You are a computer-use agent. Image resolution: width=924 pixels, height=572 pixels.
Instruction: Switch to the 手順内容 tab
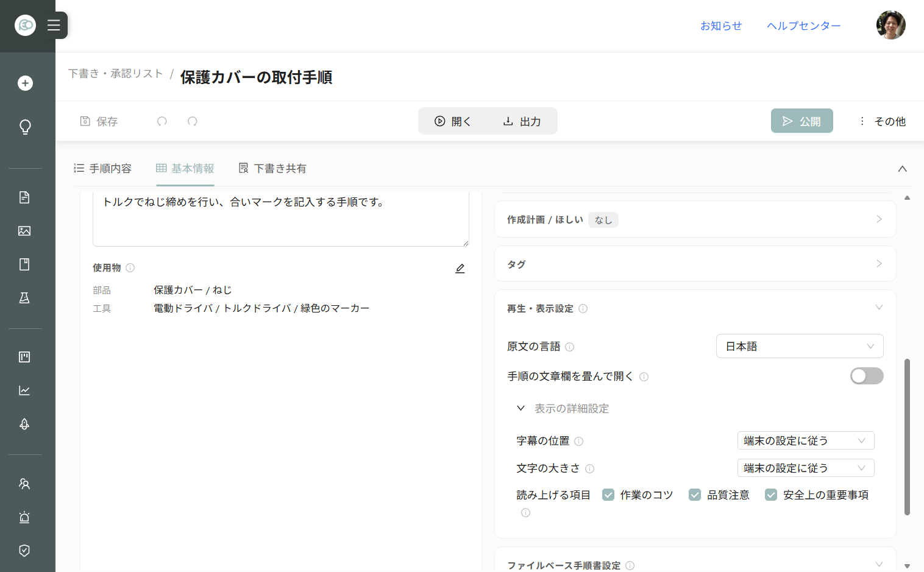coord(102,169)
